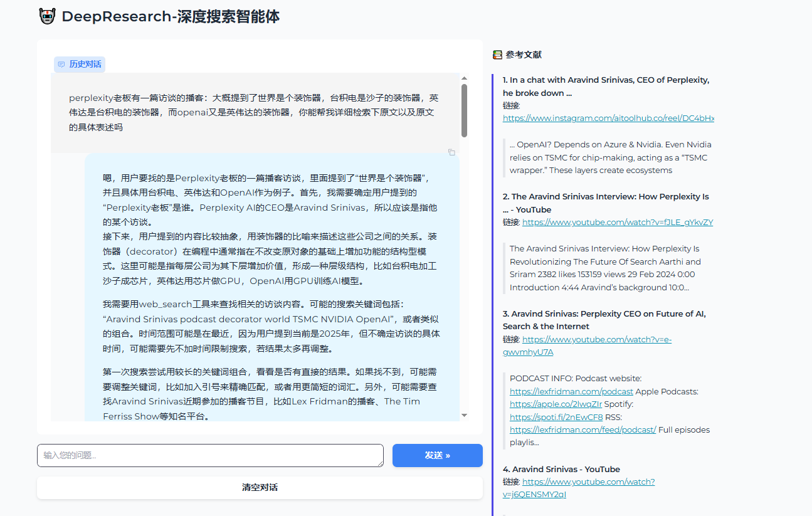Click reference 1 title about Aravind Srinivas chat
Screen dimensions: 812x516
pyautogui.click(x=606, y=87)
